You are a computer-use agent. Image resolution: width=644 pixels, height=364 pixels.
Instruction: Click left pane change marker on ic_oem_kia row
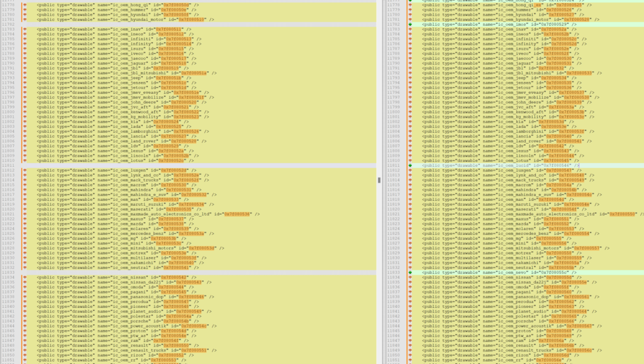25,122
